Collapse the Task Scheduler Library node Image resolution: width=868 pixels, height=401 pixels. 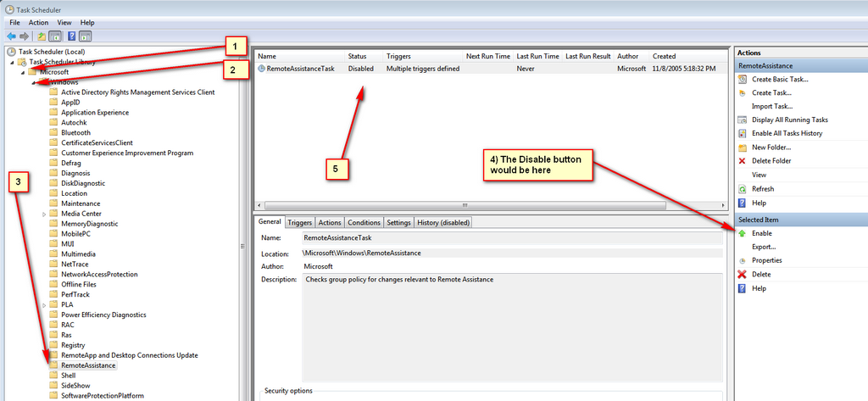(x=11, y=63)
